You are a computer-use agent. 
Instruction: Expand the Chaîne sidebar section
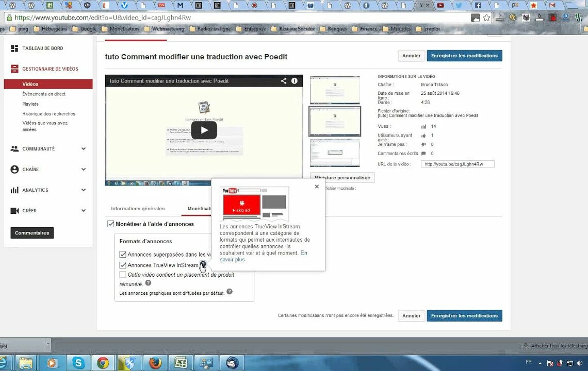(x=84, y=170)
